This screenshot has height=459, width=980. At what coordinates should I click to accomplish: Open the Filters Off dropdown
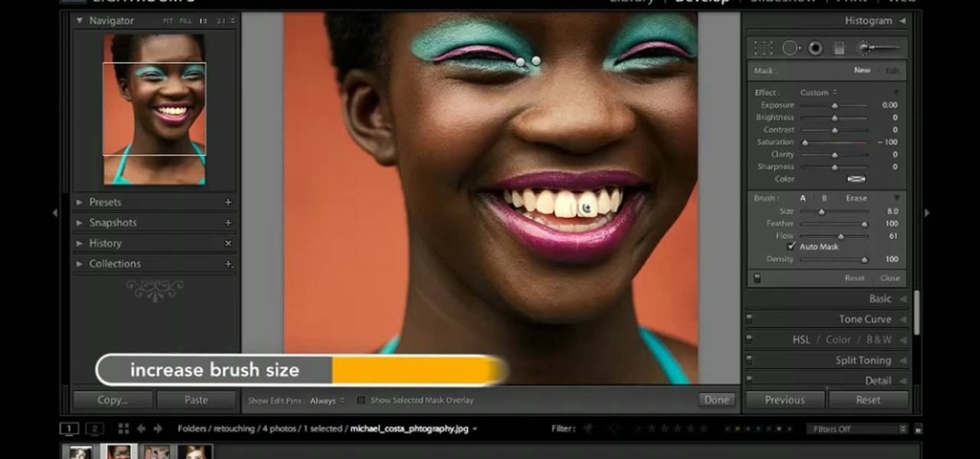(x=856, y=429)
